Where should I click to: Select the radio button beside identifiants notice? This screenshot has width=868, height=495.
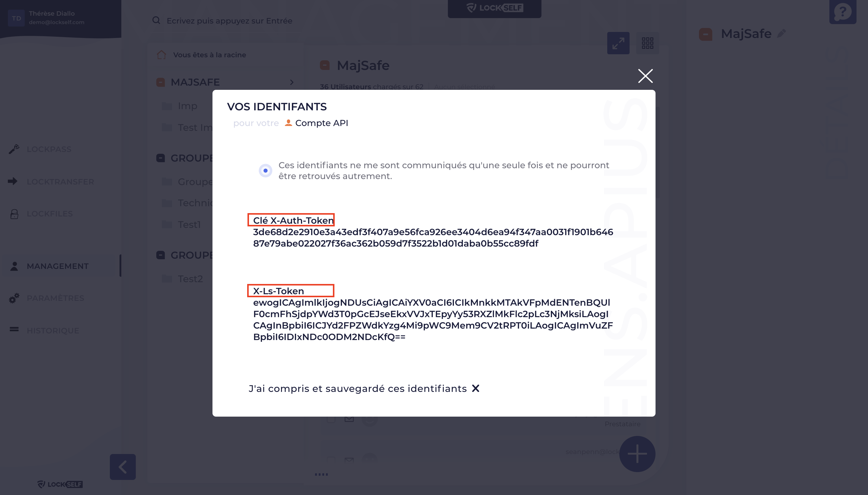265,170
